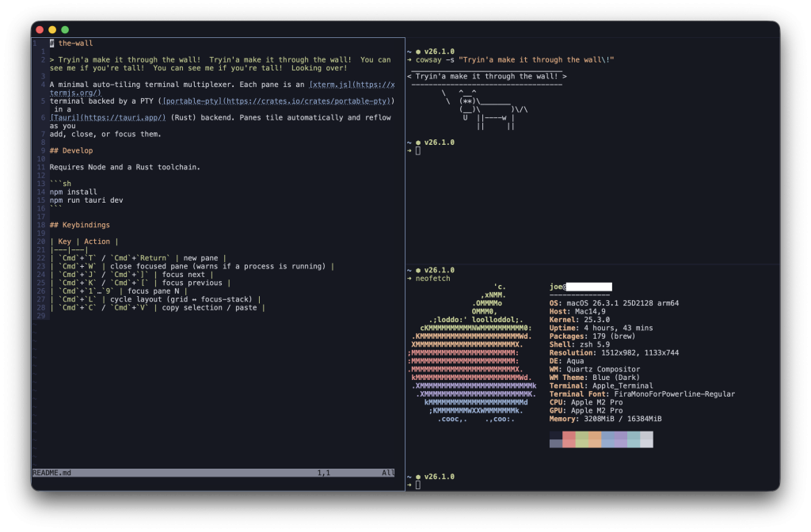This screenshot has height=532, width=811.
Task: Click the '## Develop' heading
Action: click(71, 150)
